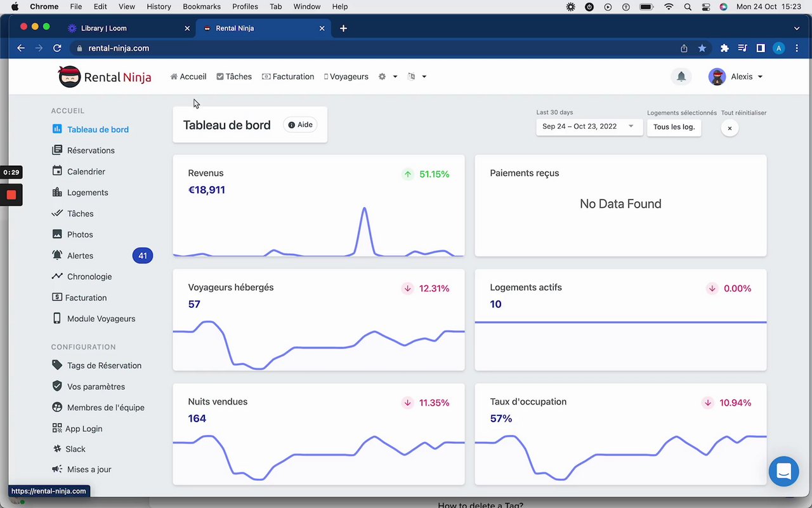The height and width of the screenshot is (508, 812).
Task: Click the Slack icon in sidebar
Action: 57,449
